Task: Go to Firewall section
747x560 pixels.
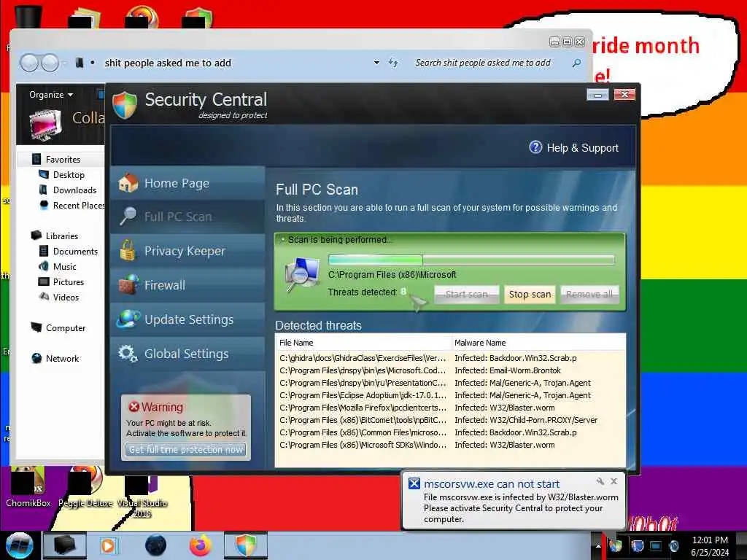Action: point(187,285)
